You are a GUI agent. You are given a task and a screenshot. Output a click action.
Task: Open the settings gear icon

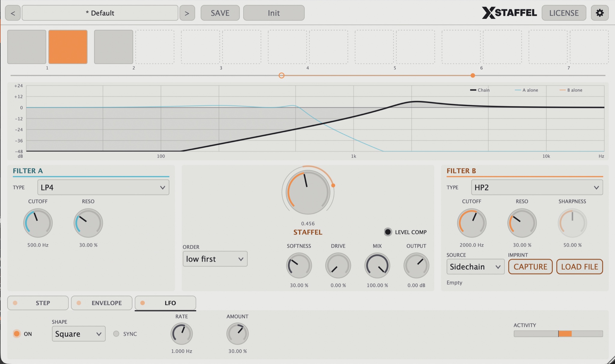tap(599, 13)
